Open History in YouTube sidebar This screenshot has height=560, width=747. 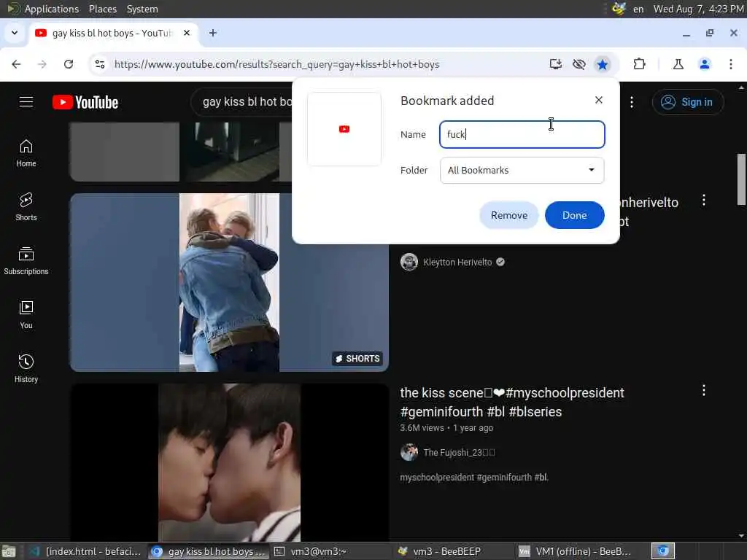pos(26,368)
